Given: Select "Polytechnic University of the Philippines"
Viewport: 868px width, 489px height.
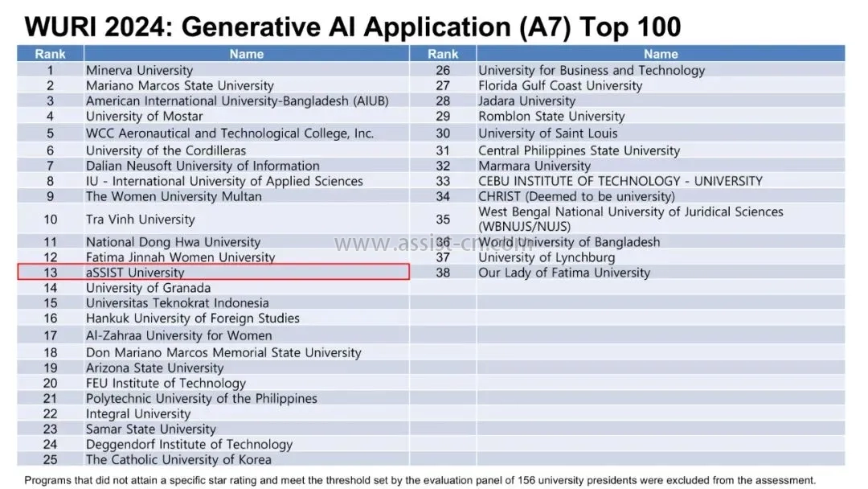Looking at the screenshot, I should coord(202,399).
